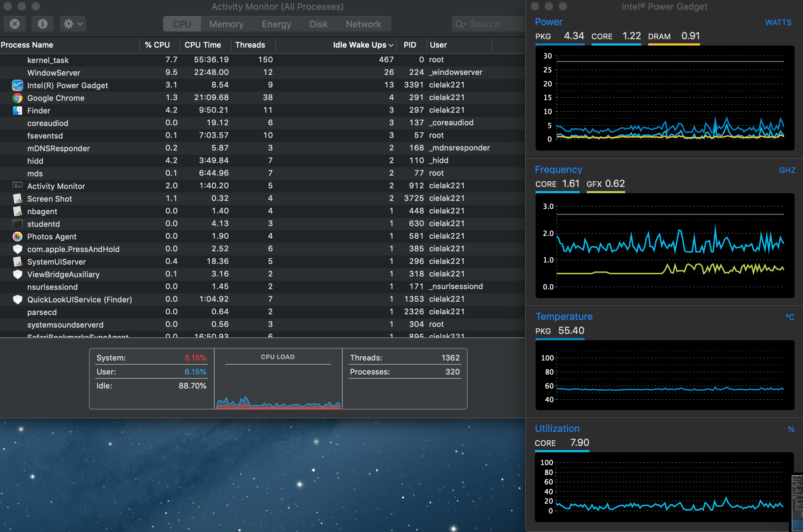Open search magnifier options dropdown
This screenshot has height=532, width=803.
pos(461,24)
